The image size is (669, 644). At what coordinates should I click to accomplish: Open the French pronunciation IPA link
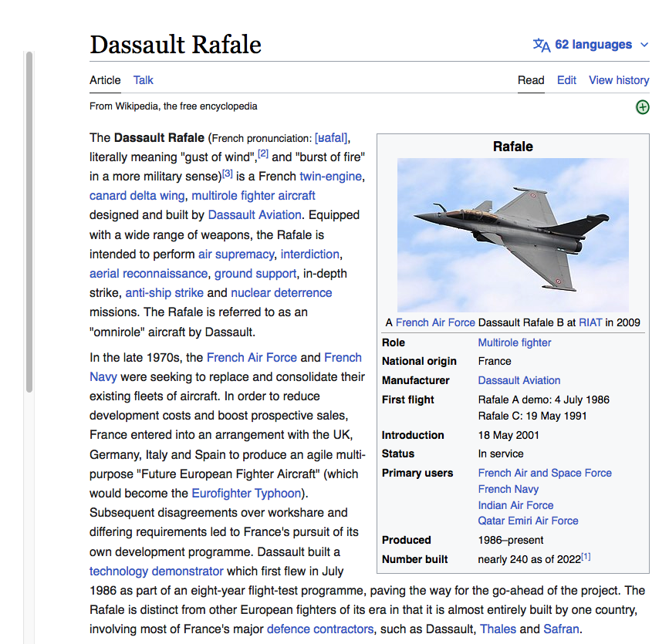(331, 138)
